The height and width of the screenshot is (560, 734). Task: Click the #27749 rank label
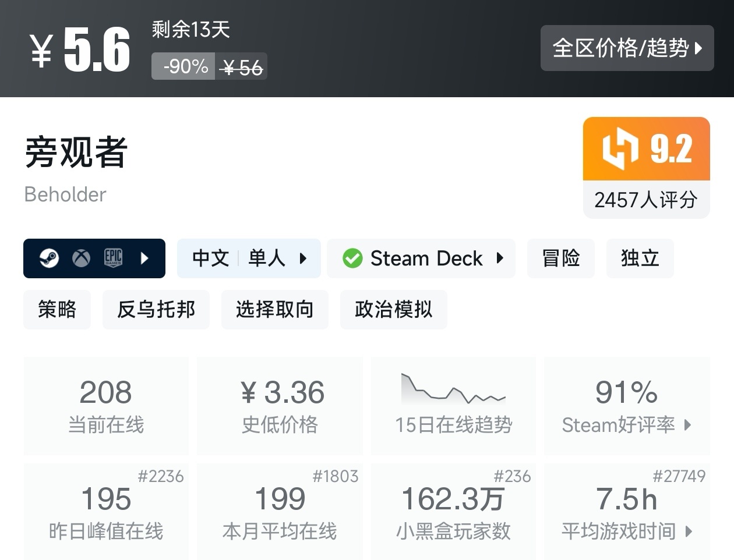679,476
